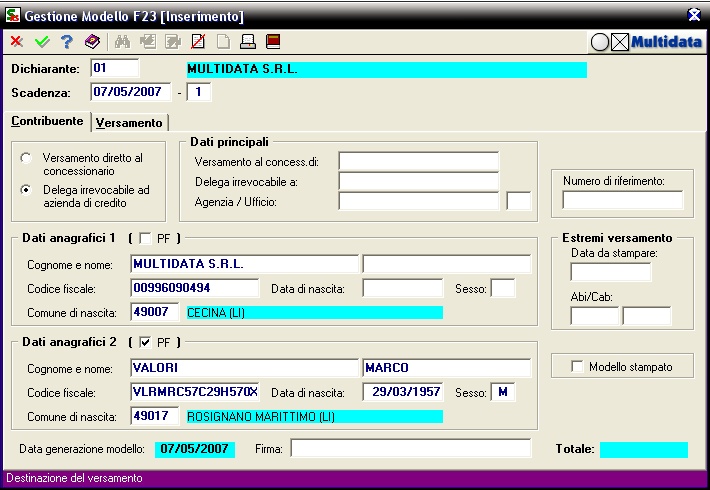710x490 pixels.
Task: Click the cyan ROSIGNANO MARITTIMO (LI) label
Action: 315,417
